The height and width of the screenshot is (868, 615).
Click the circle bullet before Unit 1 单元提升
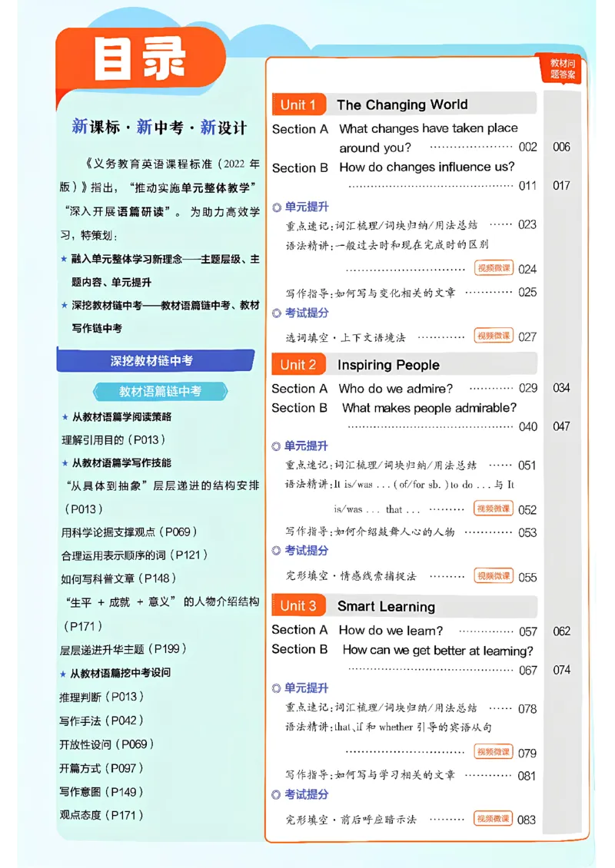pyautogui.click(x=277, y=207)
